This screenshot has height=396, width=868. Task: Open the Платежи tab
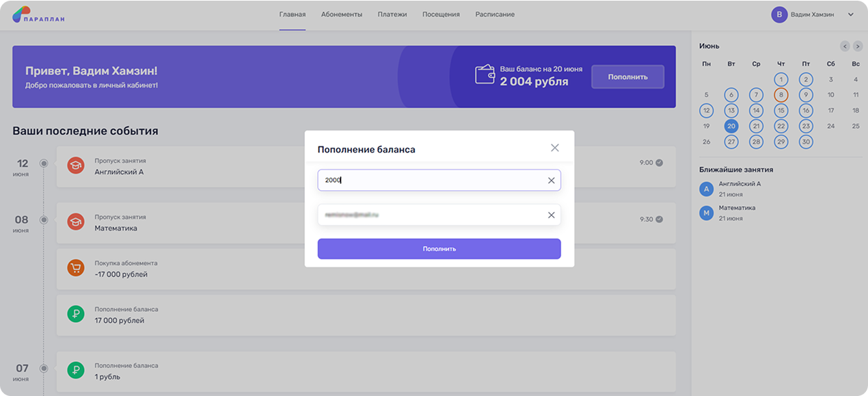(392, 14)
